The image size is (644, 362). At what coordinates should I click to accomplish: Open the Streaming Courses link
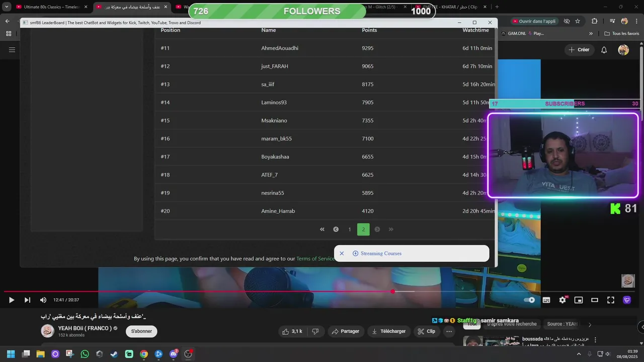pyautogui.click(x=381, y=253)
